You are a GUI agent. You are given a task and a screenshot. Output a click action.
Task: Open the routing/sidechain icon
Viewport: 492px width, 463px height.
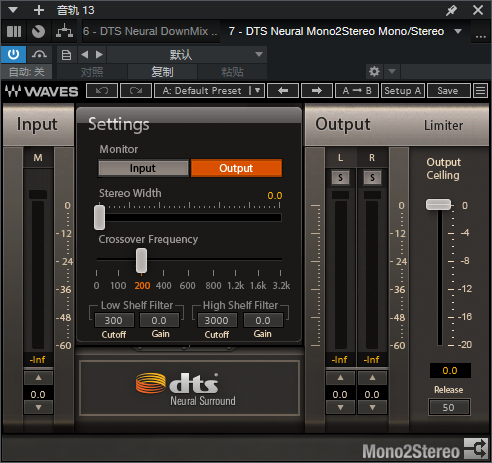pyautogui.click(x=64, y=32)
